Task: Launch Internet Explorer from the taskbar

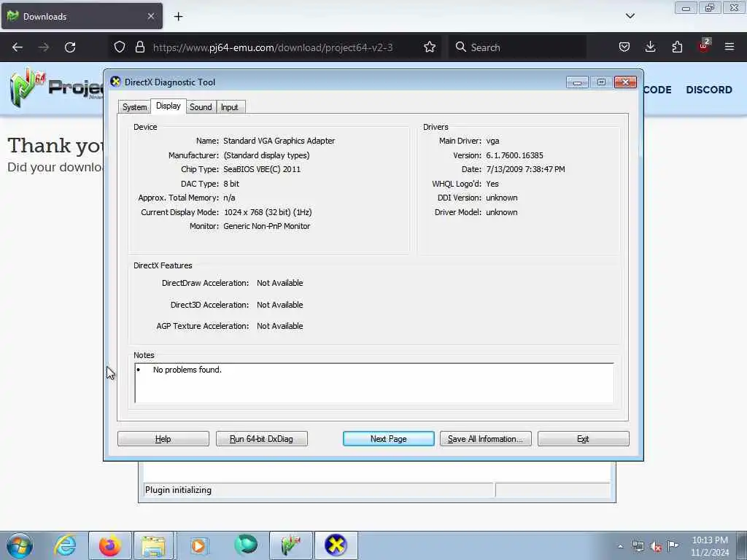Action: [65, 545]
